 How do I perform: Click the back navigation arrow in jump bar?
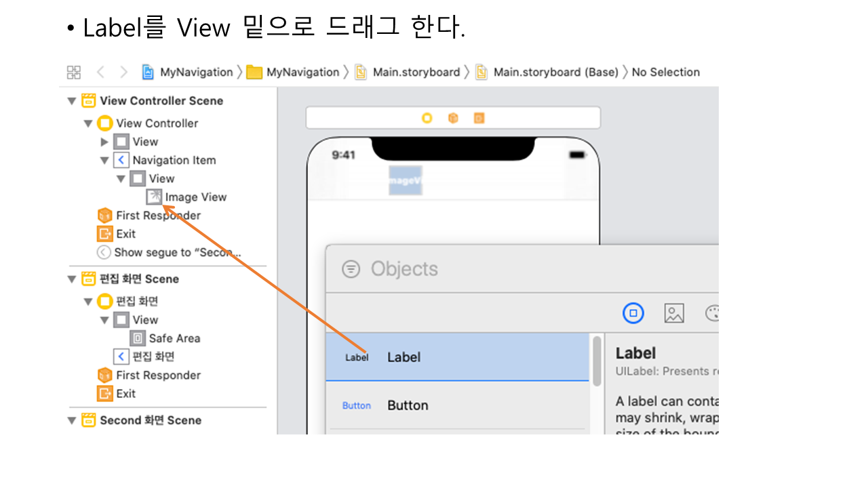(x=100, y=73)
